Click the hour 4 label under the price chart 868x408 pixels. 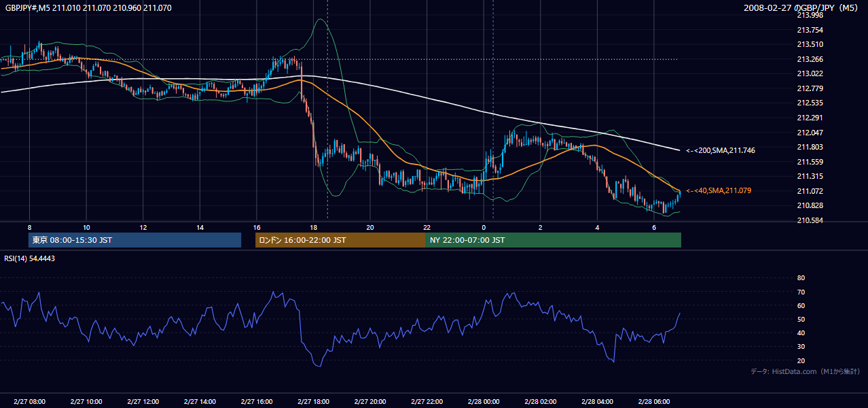click(597, 227)
